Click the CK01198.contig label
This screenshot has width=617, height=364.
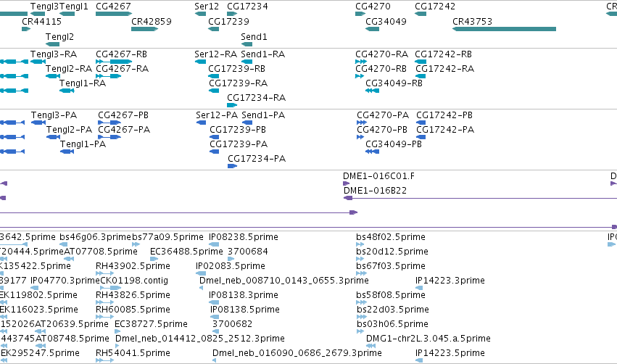(134, 281)
